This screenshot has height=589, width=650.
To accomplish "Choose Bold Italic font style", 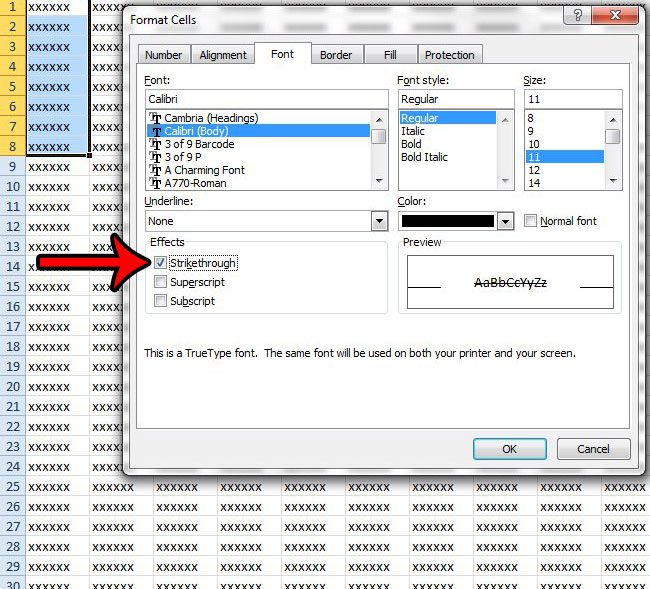I will point(424,157).
